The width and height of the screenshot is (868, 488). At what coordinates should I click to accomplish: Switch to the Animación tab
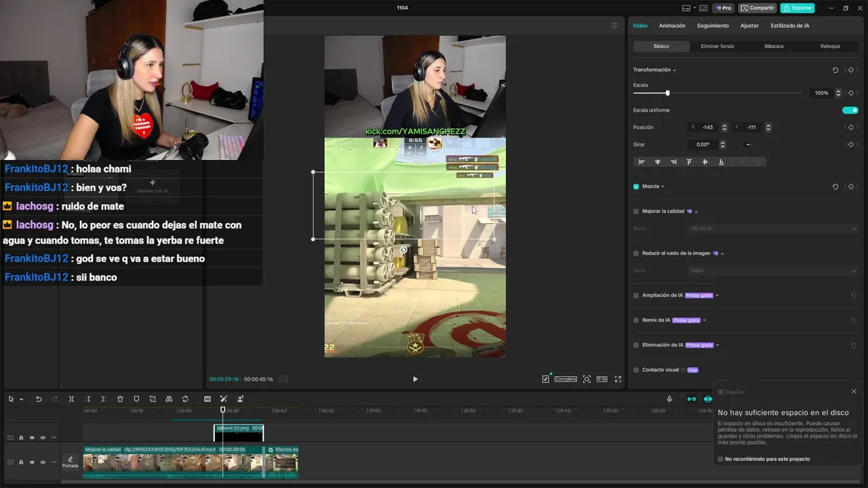[672, 26]
